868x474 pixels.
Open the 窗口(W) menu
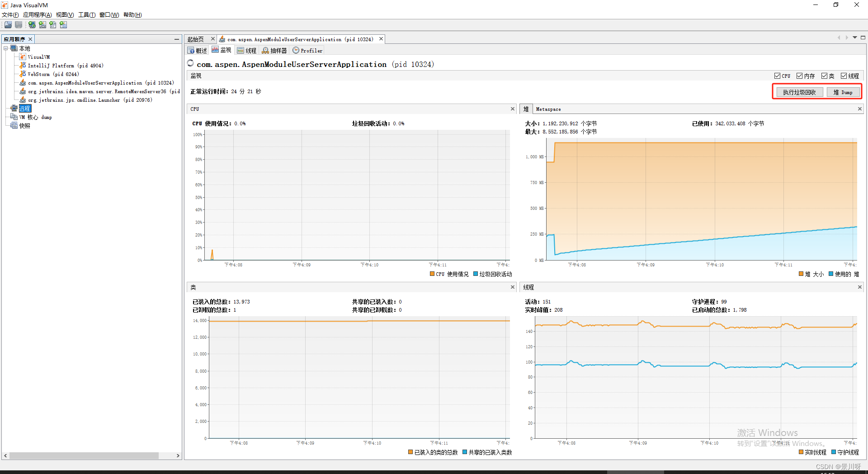click(109, 15)
